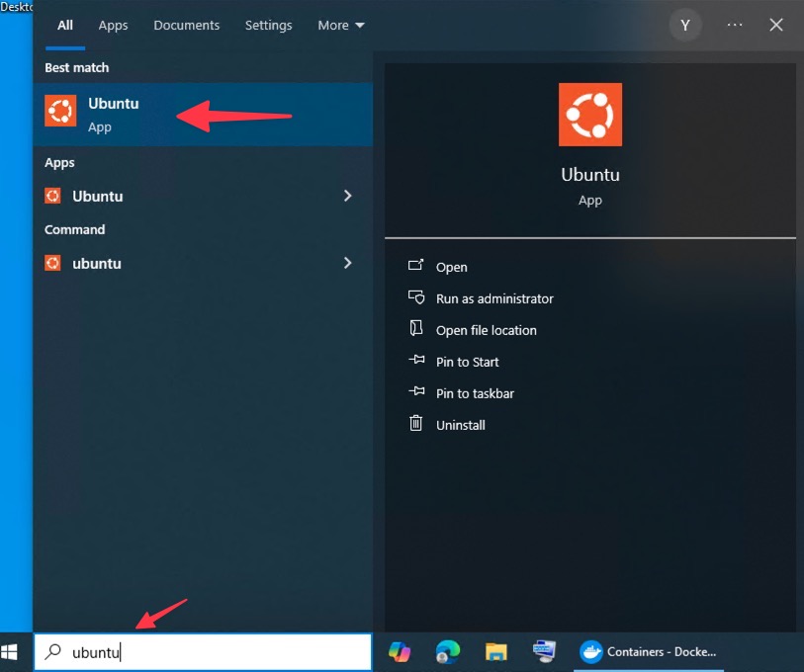Expand the Ubuntu app result chevron
This screenshot has height=672, width=804.
[x=348, y=196]
